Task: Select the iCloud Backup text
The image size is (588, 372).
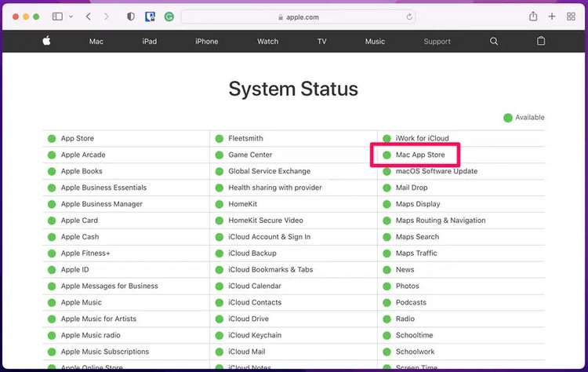Action: pyautogui.click(x=252, y=253)
